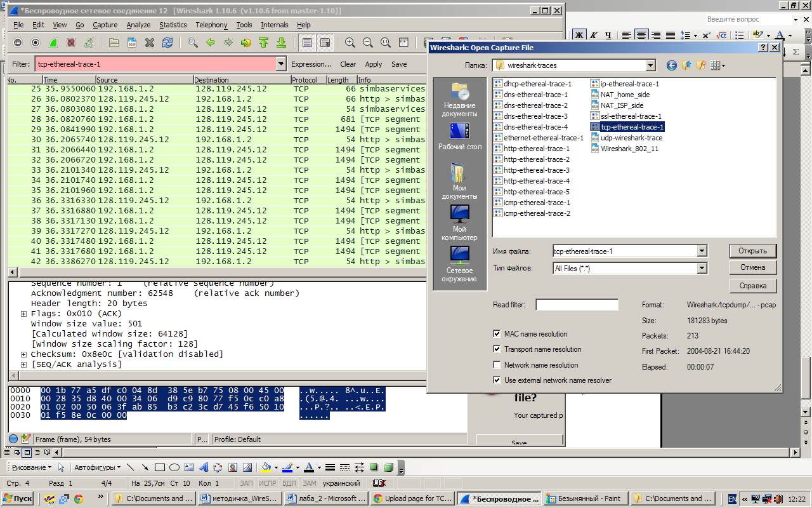Uncheck Use external network name resolver

[x=497, y=380]
